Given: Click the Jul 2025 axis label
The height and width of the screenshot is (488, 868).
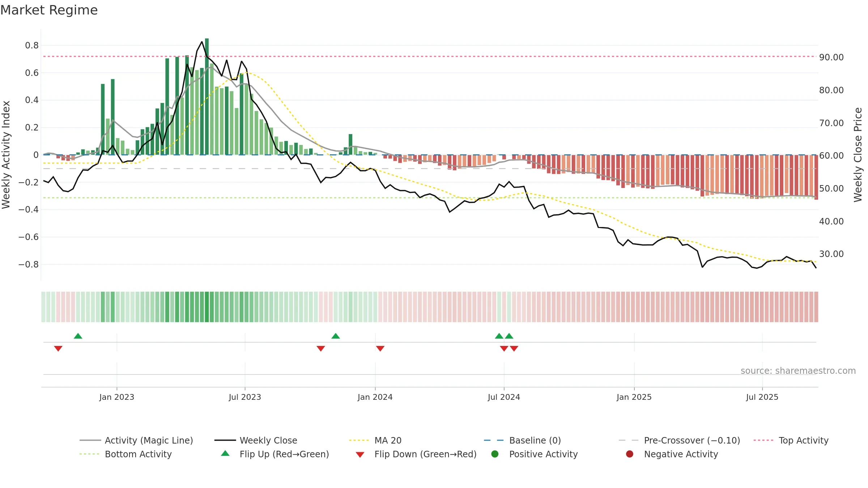Looking at the screenshot, I should tap(762, 397).
